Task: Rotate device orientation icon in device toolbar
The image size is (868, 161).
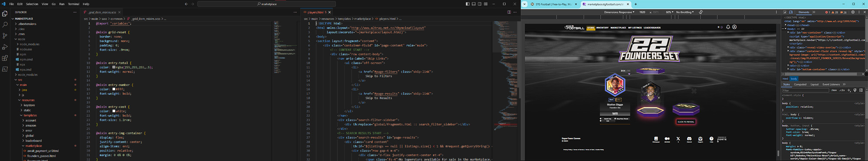Action: tap(701, 12)
